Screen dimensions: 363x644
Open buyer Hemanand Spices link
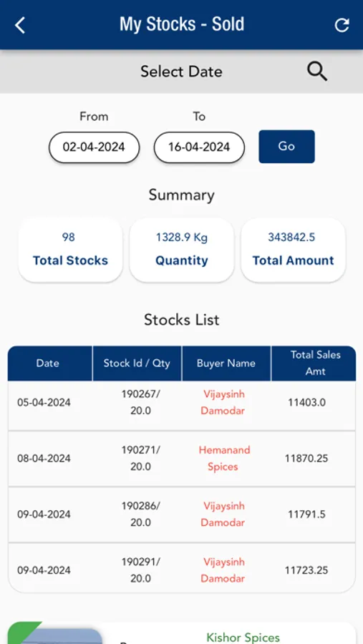click(x=224, y=459)
